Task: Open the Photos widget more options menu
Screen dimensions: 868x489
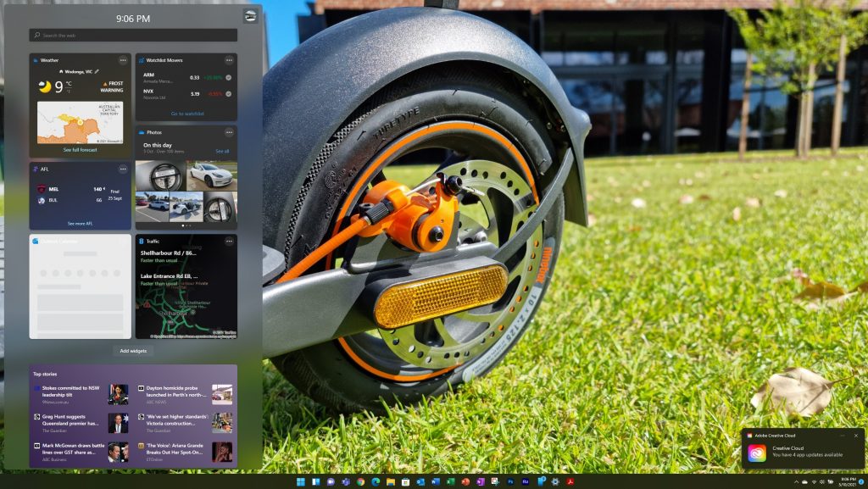Action: point(229,133)
